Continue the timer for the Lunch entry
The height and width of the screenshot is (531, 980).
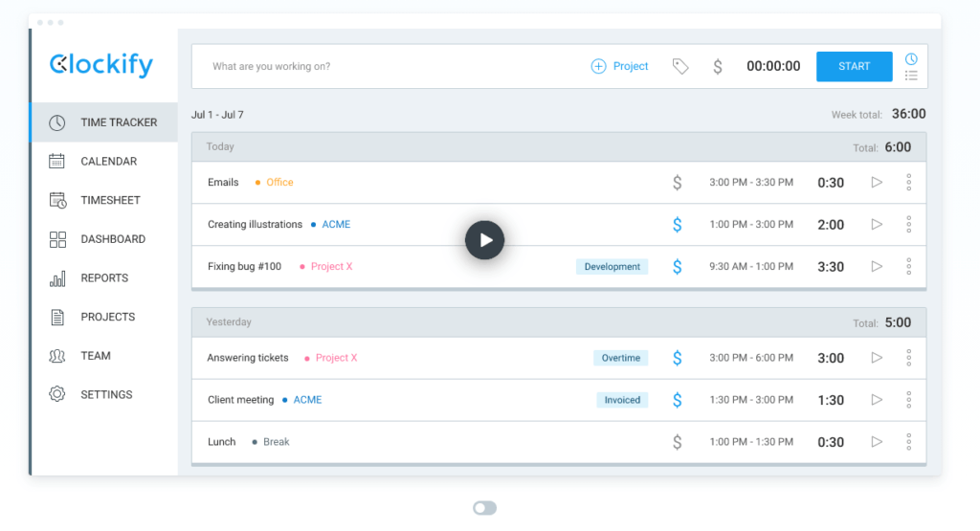[877, 442]
